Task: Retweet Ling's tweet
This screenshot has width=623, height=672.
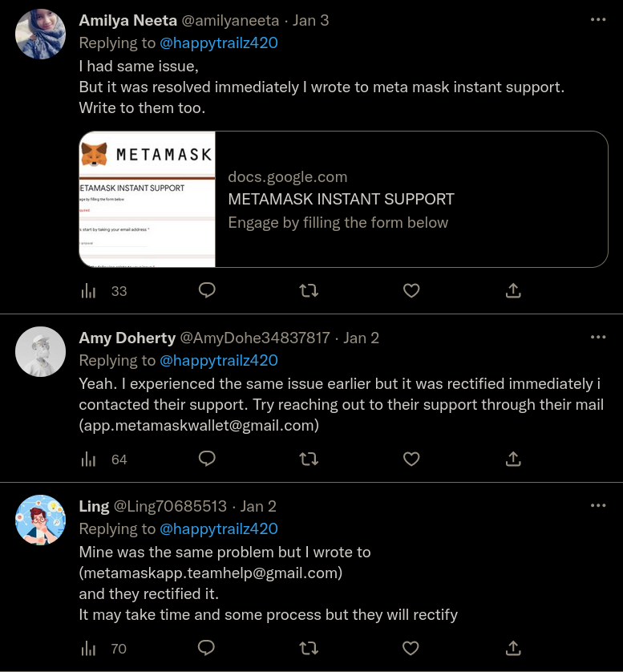Action: point(309,648)
